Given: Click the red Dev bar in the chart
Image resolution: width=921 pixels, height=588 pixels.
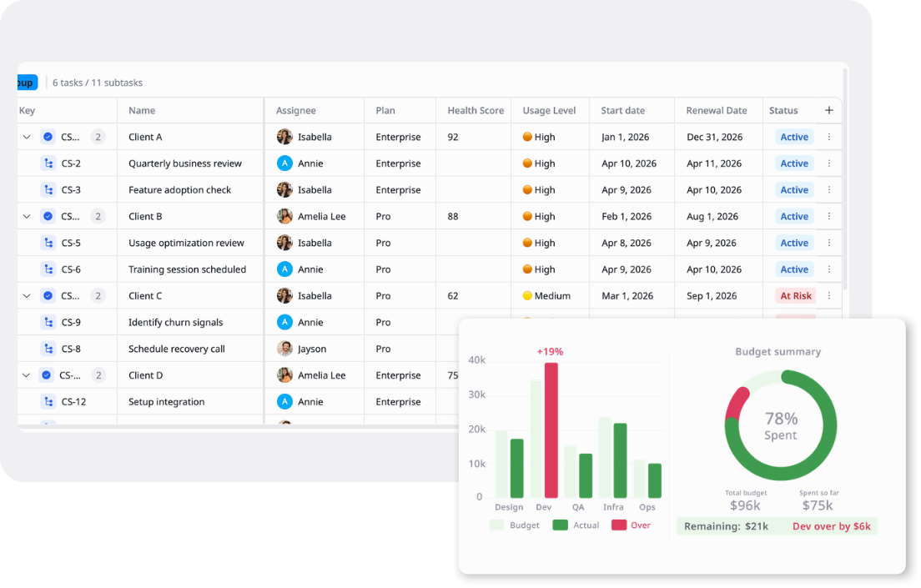Looking at the screenshot, I should (551, 430).
